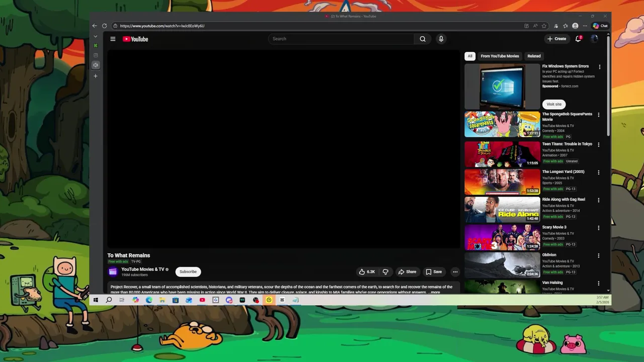The image size is (644, 362).
Task: Start voice search with the microphone icon
Action: (x=441, y=39)
